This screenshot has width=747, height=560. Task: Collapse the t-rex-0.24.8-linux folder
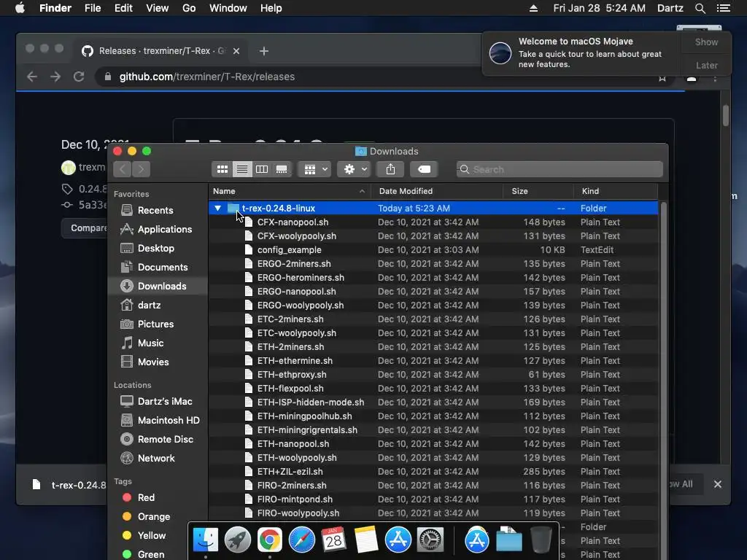(217, 208)
